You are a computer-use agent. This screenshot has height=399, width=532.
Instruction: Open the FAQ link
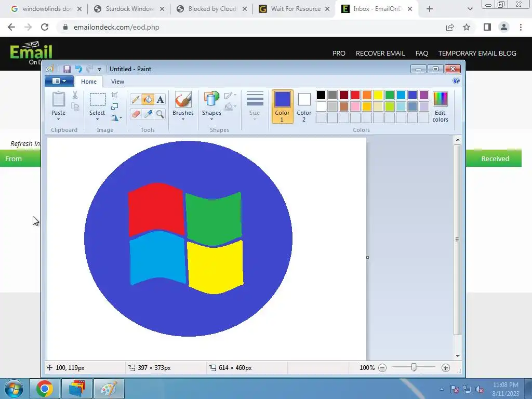(x=422, y=54)
